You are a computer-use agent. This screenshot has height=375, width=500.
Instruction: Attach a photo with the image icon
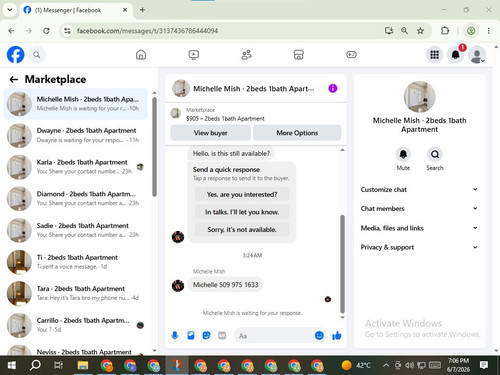[x=191, y=335]
